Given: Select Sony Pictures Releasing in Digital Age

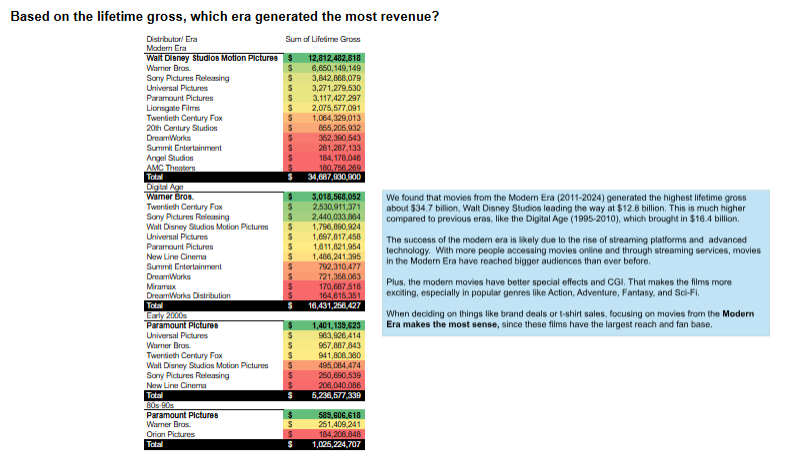Looking at the screenshot, I should click(x=188, y=217).
